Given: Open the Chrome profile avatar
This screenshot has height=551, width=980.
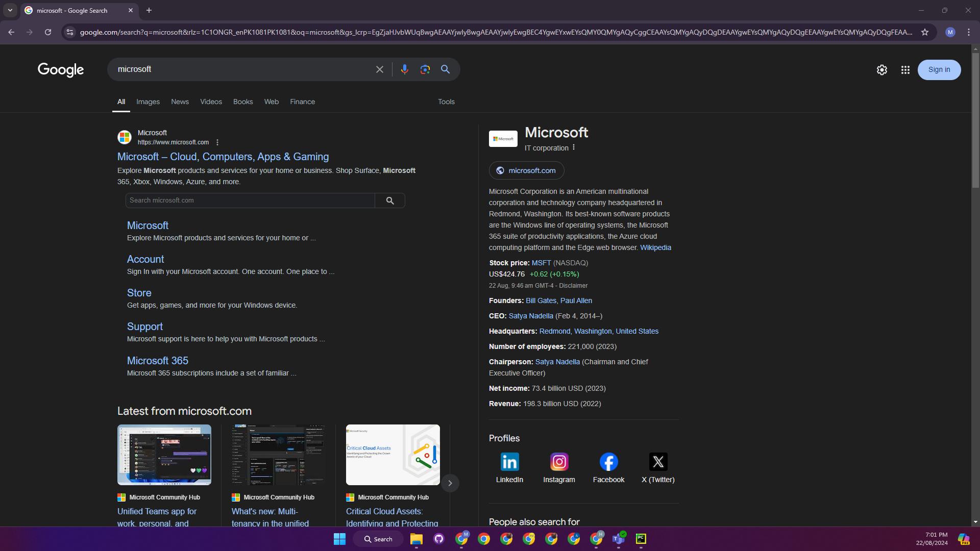Looking at the screenshot, I should [x=950, y=32].
